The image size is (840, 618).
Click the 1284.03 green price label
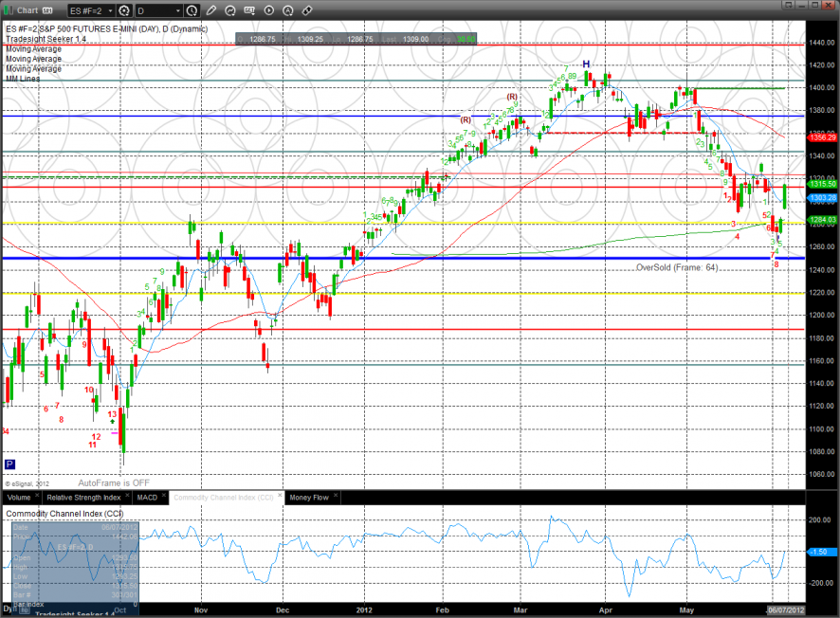822,220
